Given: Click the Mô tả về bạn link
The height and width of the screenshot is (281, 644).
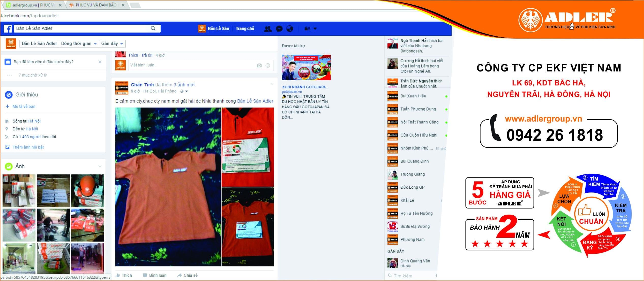Looking at the screenshot, I should point(24,106).
